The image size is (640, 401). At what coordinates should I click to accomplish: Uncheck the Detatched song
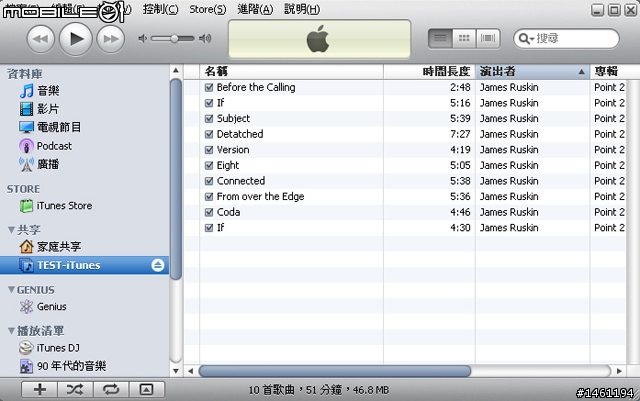tap(209, 134)
